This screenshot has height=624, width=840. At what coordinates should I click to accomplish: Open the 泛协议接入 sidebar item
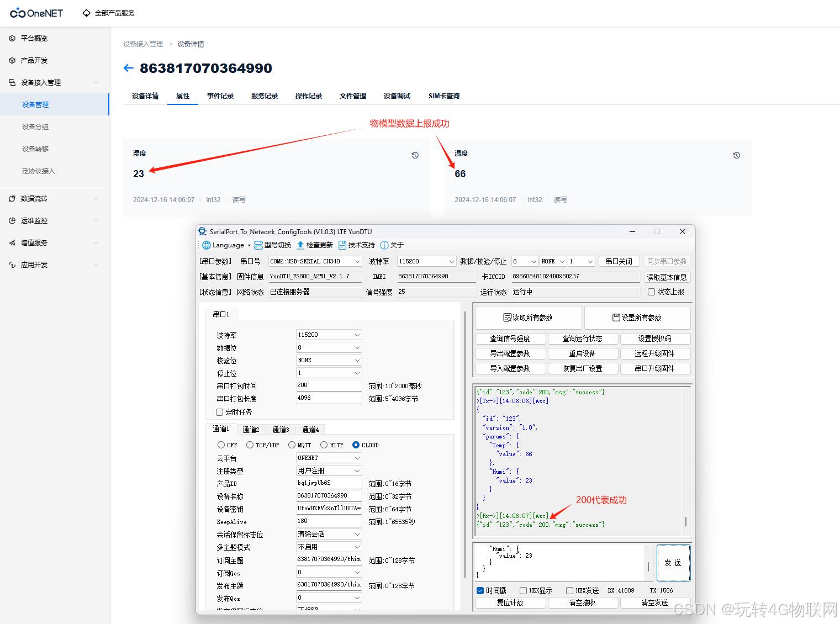pyautogui.click(x=39, y=171)
